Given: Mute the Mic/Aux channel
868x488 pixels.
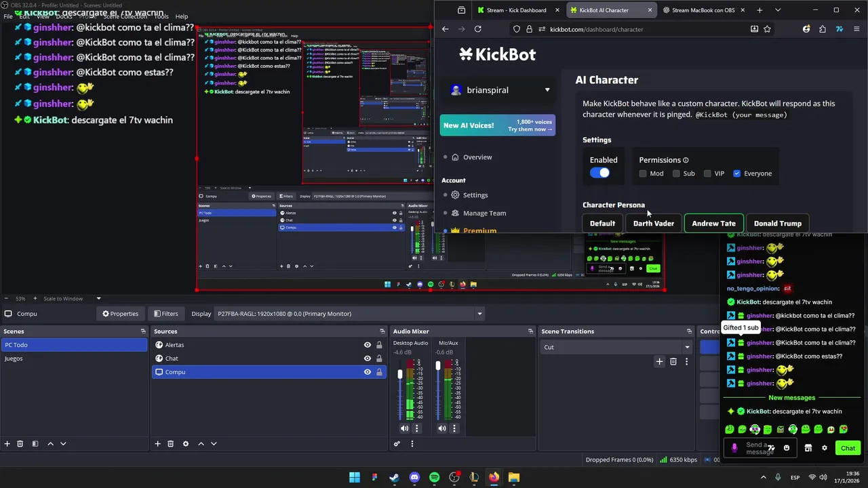Looking at the screenshot, I should click(442, 428).
